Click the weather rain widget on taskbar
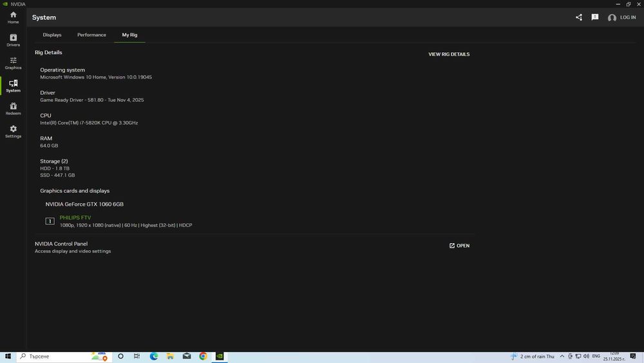Image resolution: width=644 pixels, height=363 pixels. tap(533, 357)
